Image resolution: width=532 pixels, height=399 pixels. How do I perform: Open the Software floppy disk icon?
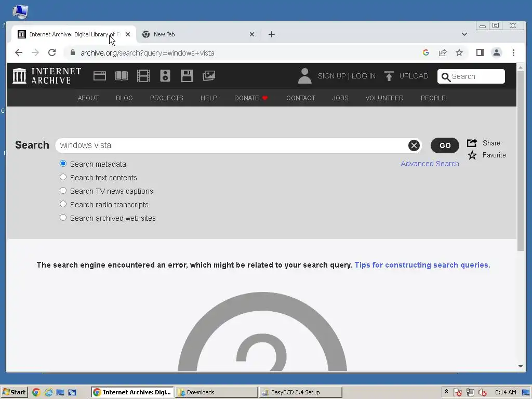pyautogui.click(x=187, y=76)
